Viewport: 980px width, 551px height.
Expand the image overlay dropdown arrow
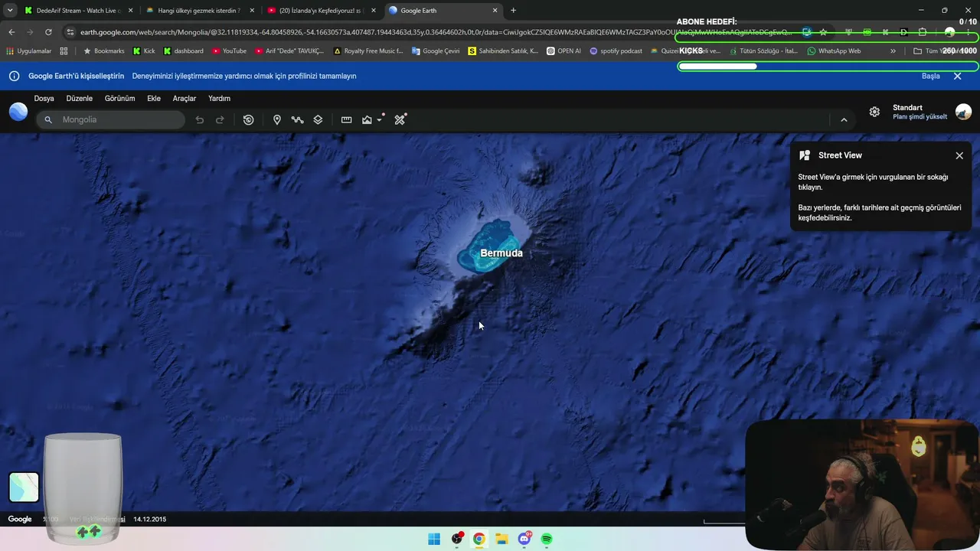[379, 120]
